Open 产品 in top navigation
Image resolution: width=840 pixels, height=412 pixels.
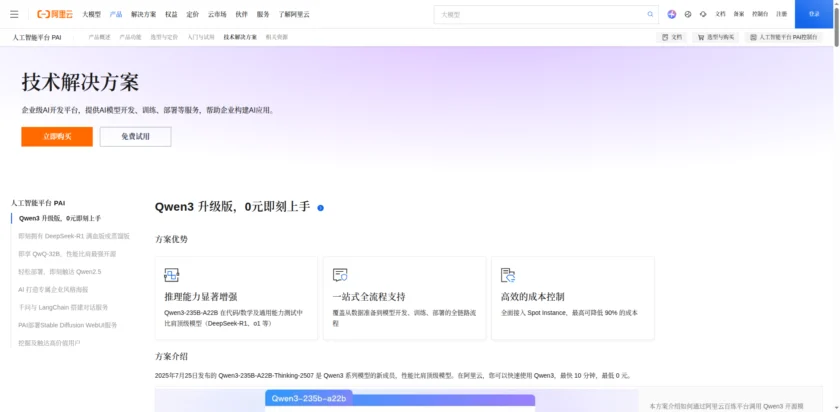[116, 14]
